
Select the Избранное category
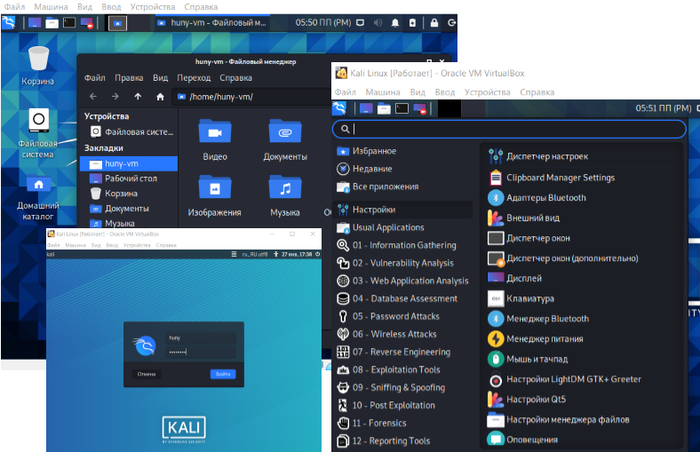403,151
